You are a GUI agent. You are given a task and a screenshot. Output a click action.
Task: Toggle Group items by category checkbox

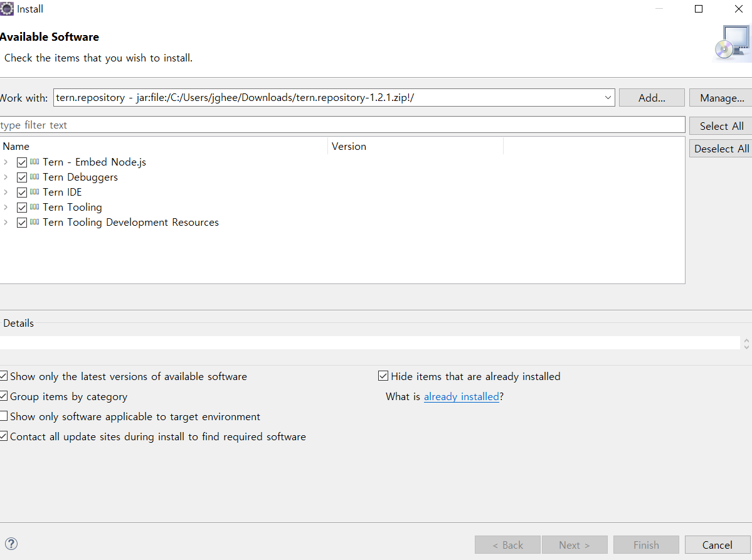coord(3,396)
